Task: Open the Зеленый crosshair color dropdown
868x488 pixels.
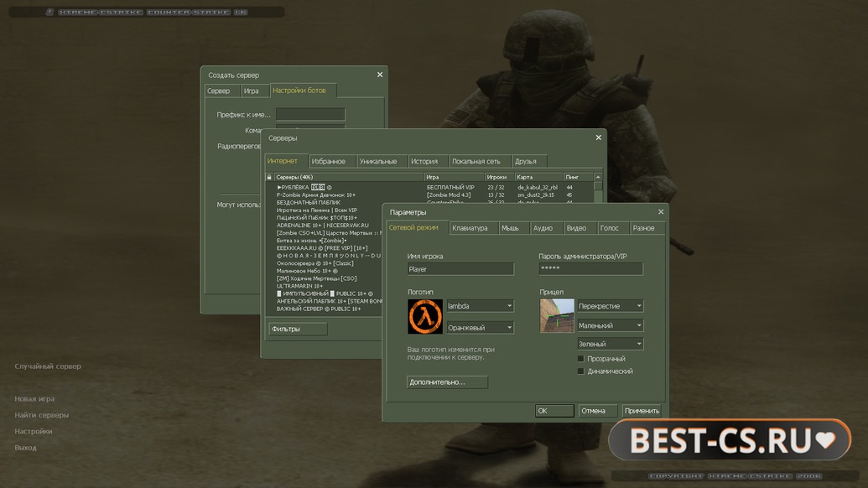Action: coord(610,344)
